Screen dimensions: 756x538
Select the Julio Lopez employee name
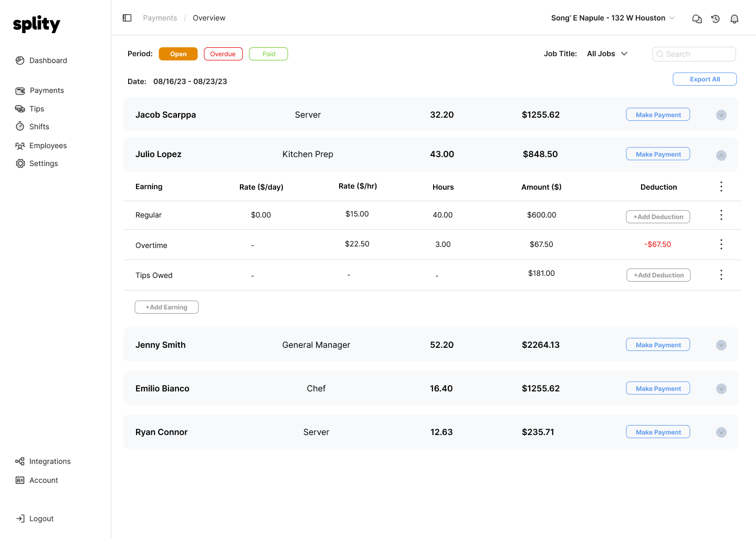pos(159,154)
